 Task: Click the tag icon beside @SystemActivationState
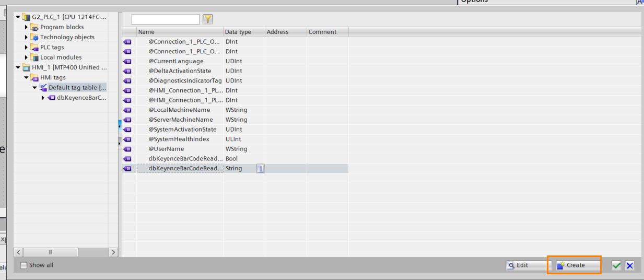pyautogui.click(x=127, y=130)
